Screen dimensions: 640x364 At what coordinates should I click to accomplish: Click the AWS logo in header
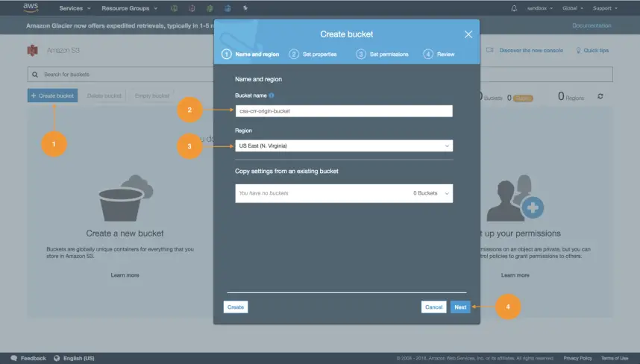[31, 7]
